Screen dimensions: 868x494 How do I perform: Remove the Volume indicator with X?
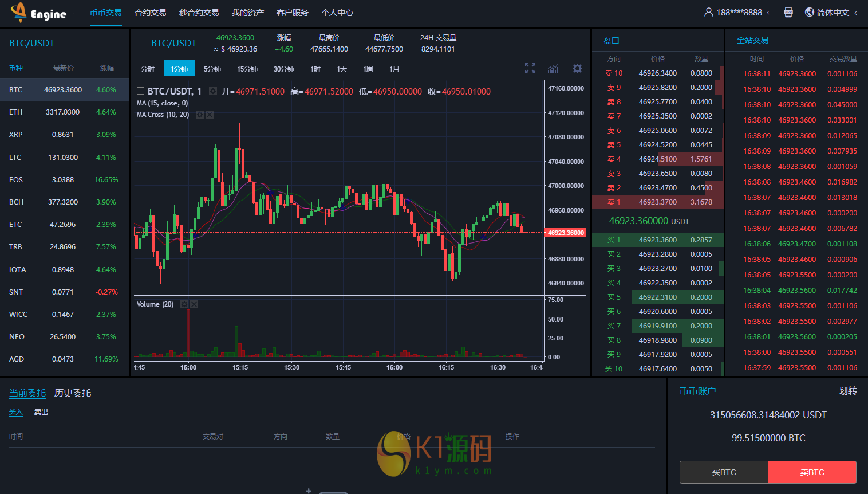click(194, 304)
